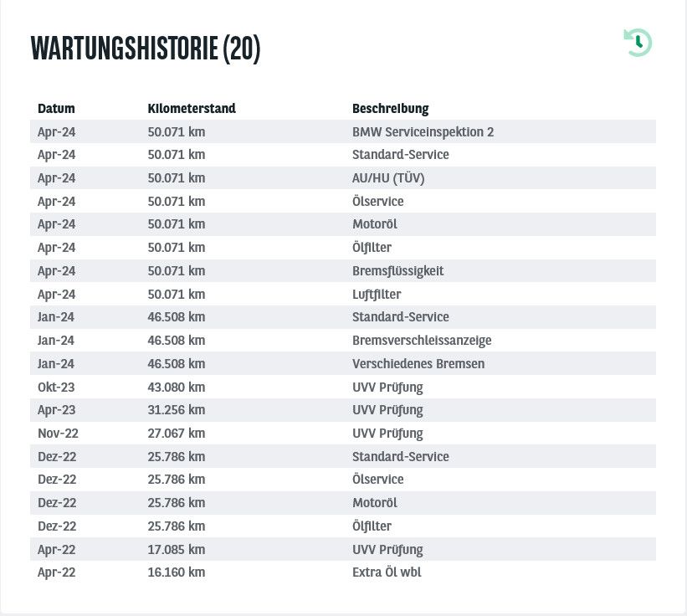This screenshot has width=687, height=616.
Task: Click the Nov-22 date cell
Action: click(58, 434)
